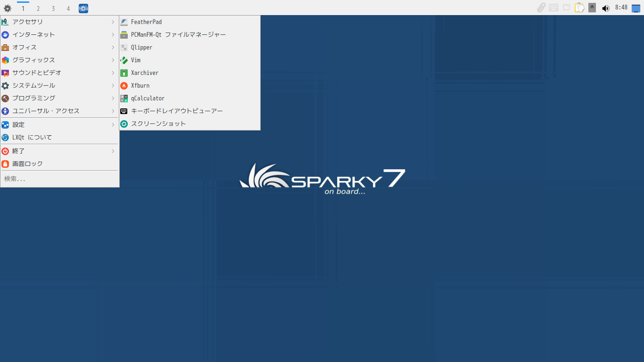The height and width of the screenshot is (362, 644).
Task: Click the green Vim icon
Action: [x=124, y=60]
